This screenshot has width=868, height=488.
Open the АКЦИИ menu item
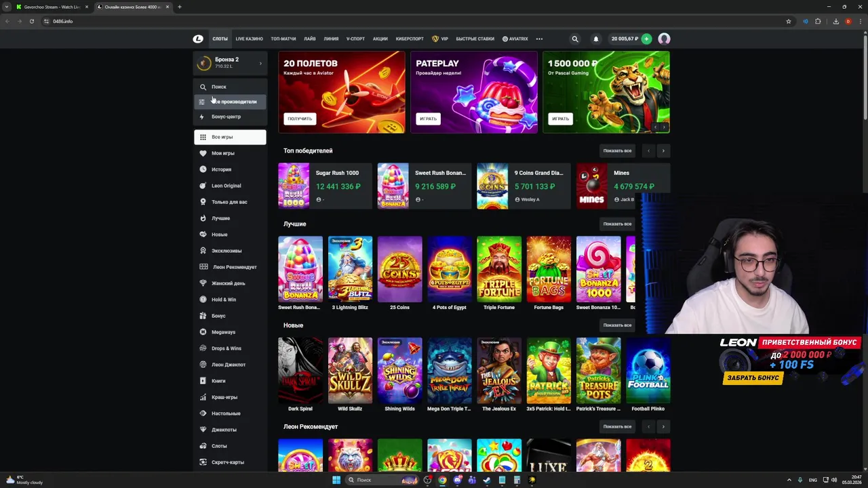(380, 39)
